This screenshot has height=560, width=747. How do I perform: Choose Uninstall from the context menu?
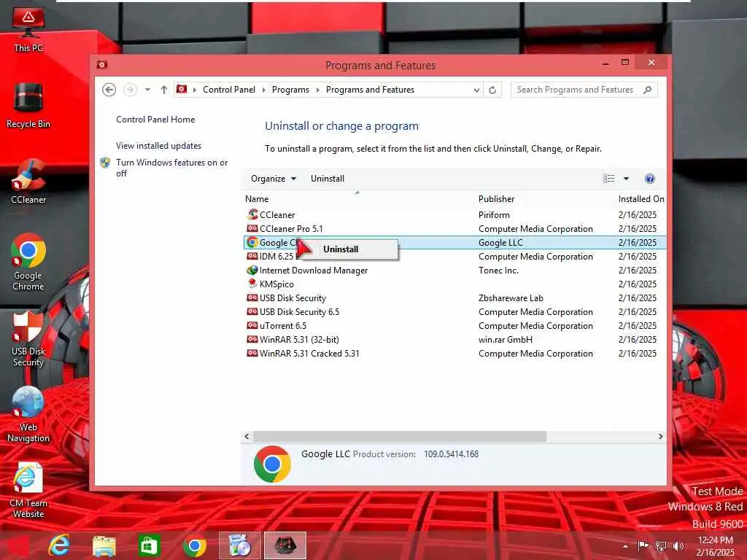(351, 249)
